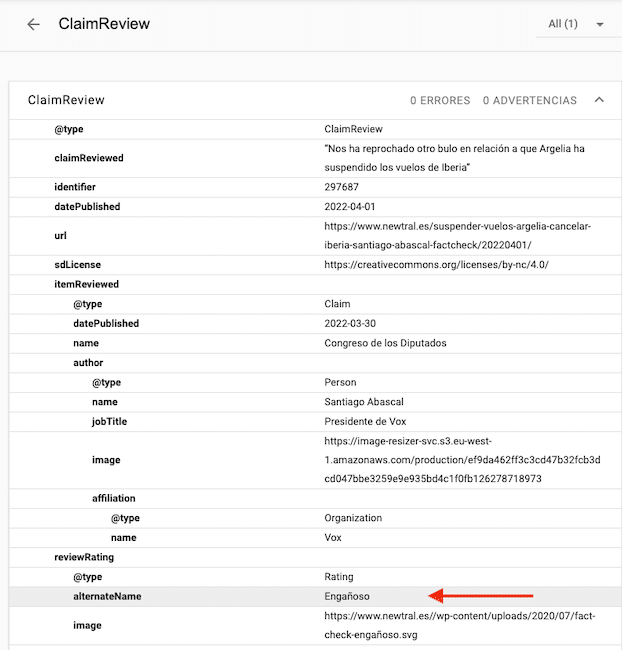Select the claimReviewed property label

tap(89, 158)
